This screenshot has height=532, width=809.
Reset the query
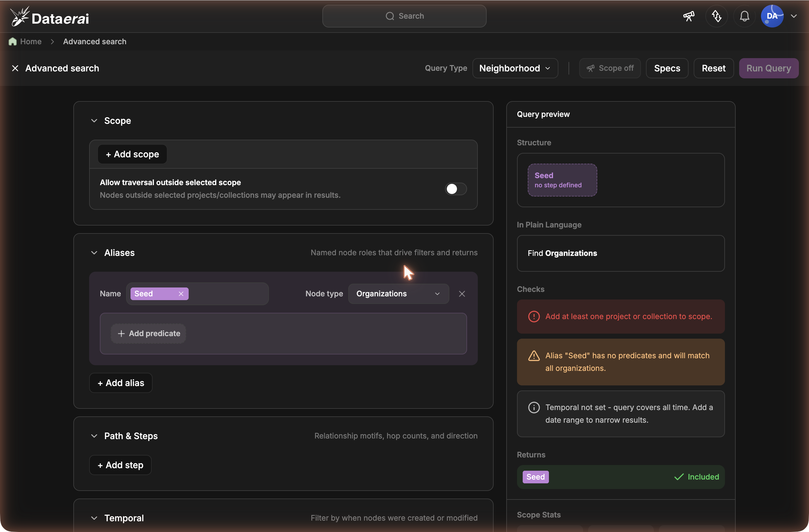(714, 68)
